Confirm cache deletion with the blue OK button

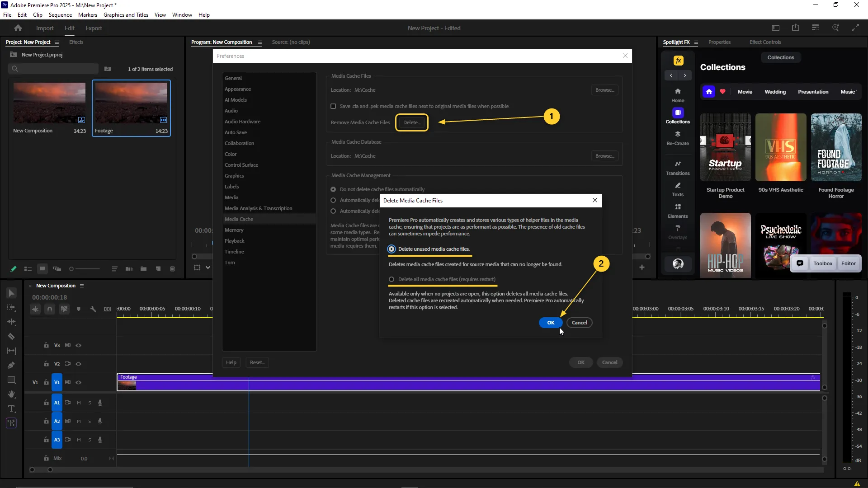pyautogui.click(x=550, y=323)
